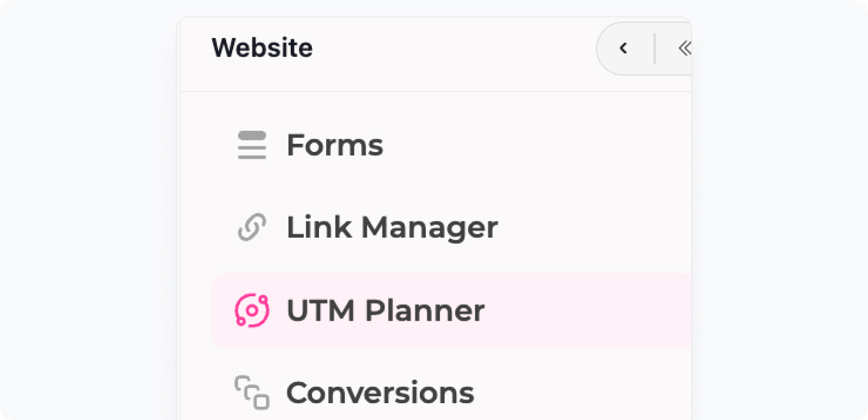
Task: Click the Forms stacked-lines icon
Action: pos(252,145)
